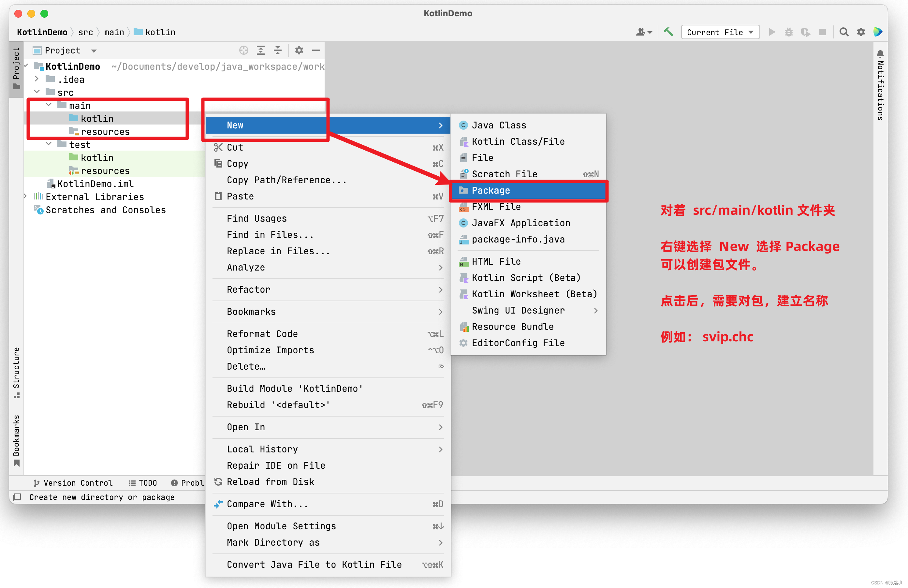This screenshot has width=908, height=588.
Task: Select kotlin folder under test
Action: 92,157
